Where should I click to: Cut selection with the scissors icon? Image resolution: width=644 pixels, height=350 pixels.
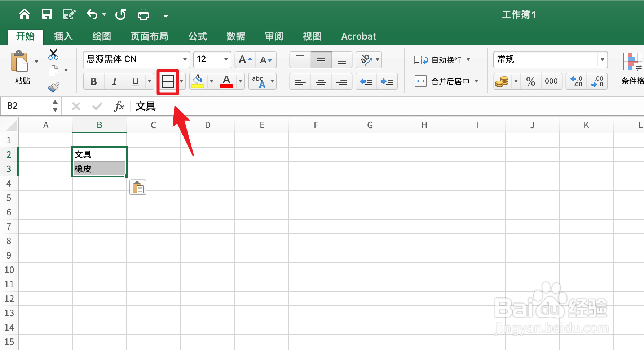point(53,54)
